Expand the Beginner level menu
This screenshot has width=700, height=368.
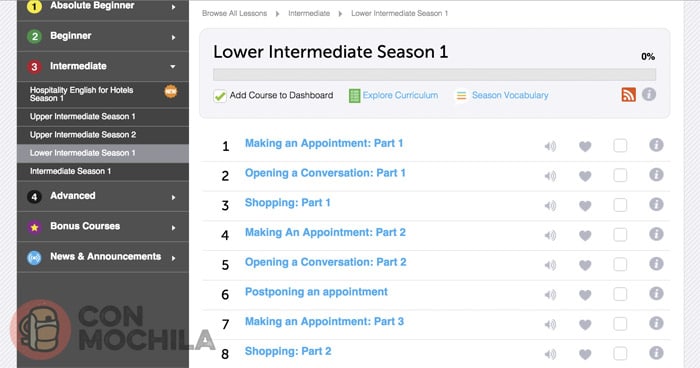coord(103,36)
